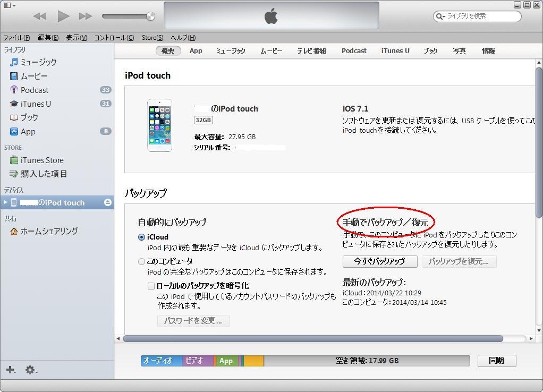The height and width of the screenshot is (392, 543).
Task: Open the ヘルプ(H) menu
Action: pyautogui.click(x=183, y=37)
